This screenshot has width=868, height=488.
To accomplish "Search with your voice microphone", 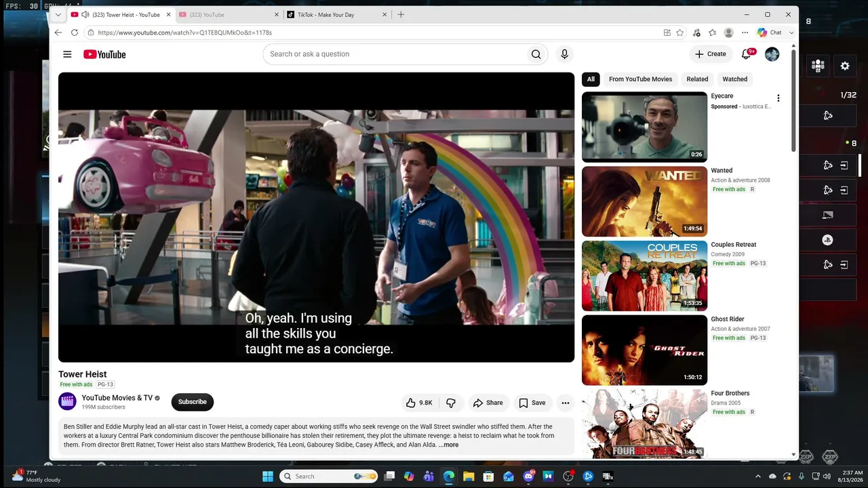I will pyautogui.click(x=564, y=54).
